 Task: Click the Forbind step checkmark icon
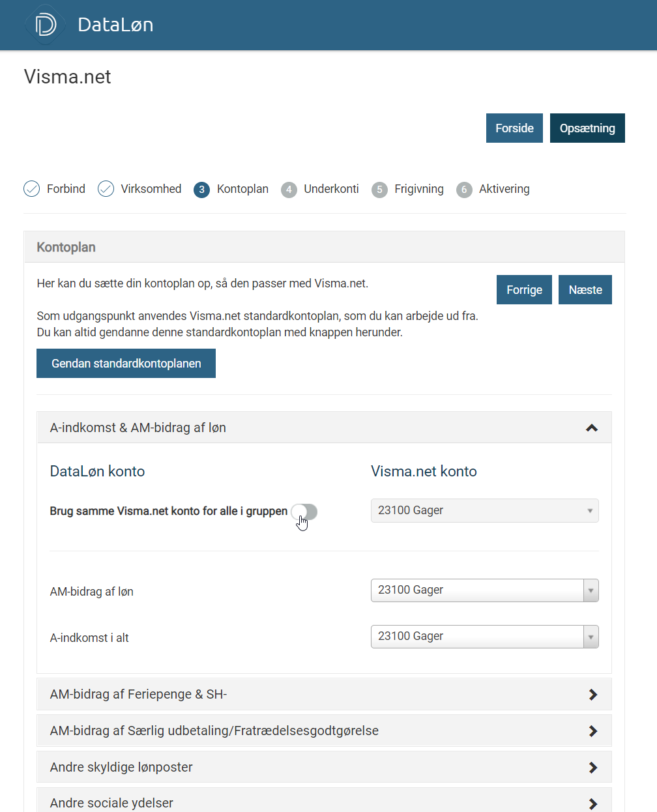31,189
